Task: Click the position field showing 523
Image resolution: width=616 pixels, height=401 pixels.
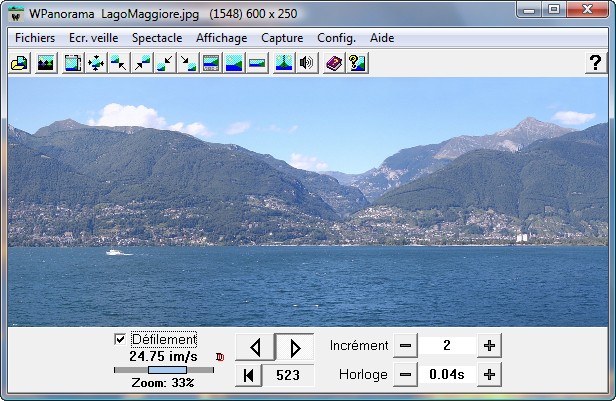Action: coord(288,375)
